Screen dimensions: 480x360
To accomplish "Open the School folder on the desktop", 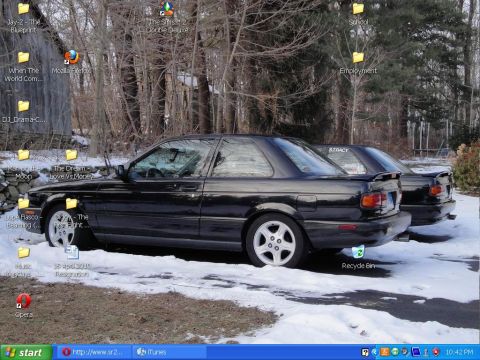I will 358,9.
